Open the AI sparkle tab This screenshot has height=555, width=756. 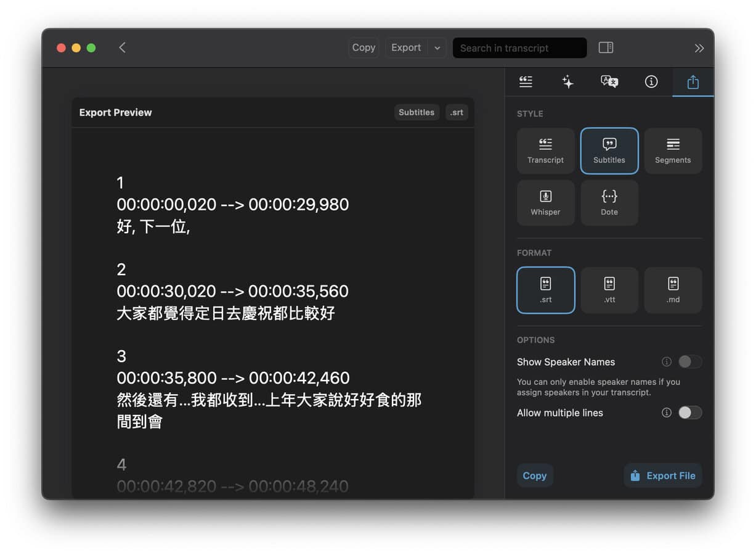[x=567, y=82]
